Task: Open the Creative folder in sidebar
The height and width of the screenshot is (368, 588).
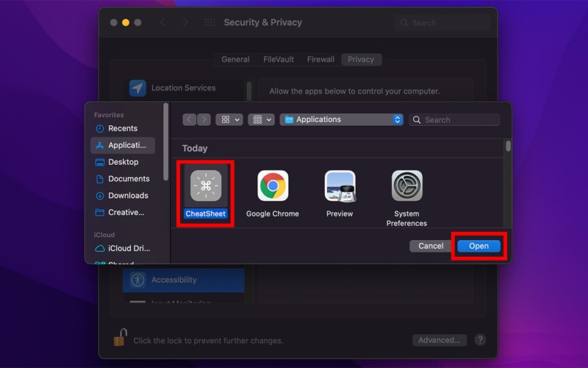Action: tap(123, 213)
